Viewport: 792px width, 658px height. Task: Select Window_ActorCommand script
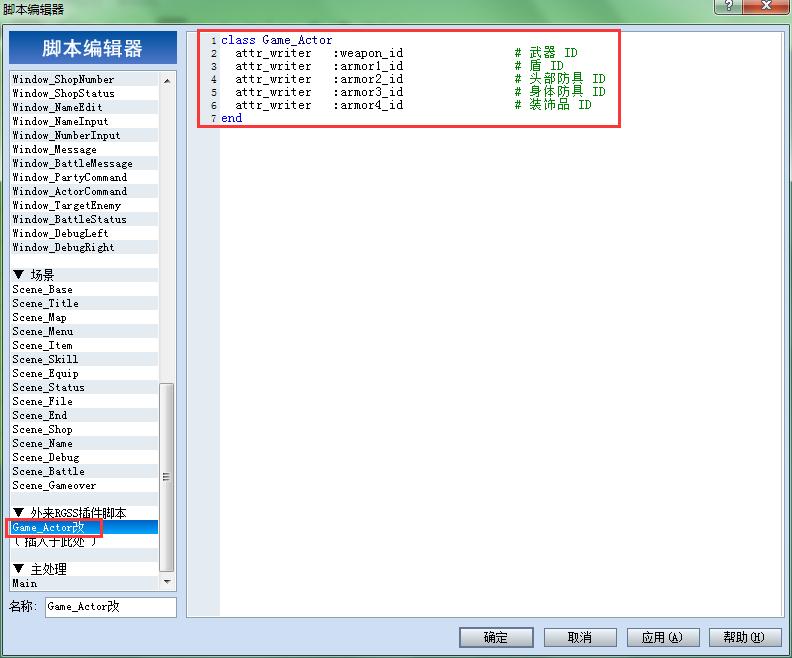84,191
